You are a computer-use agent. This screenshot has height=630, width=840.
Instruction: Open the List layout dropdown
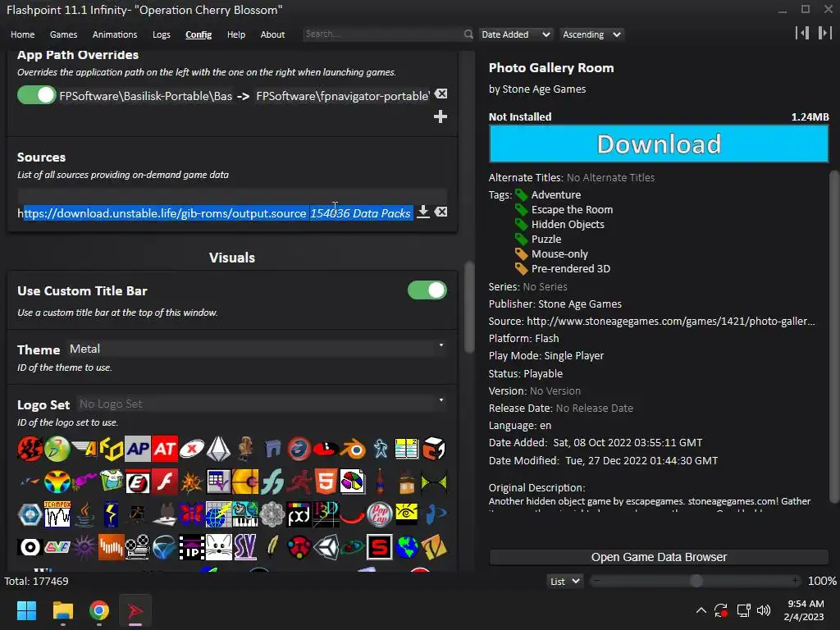pos(564,582)
